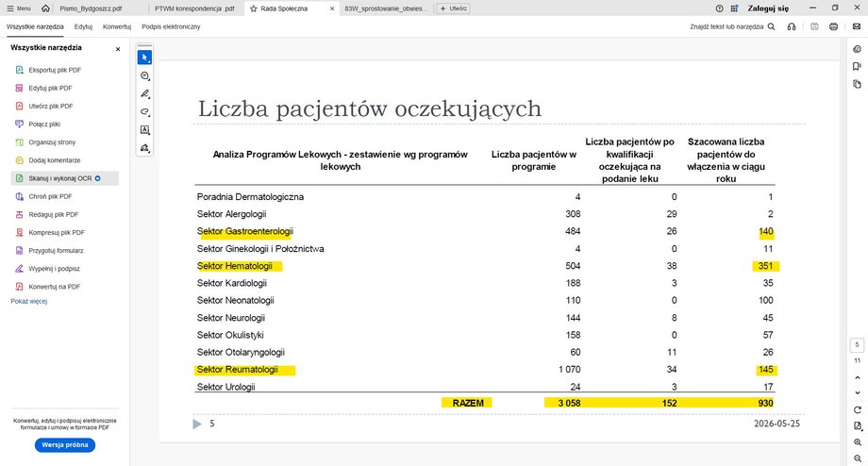
Task: Click the save floppy disk icon
Action: tap(814, 26)
